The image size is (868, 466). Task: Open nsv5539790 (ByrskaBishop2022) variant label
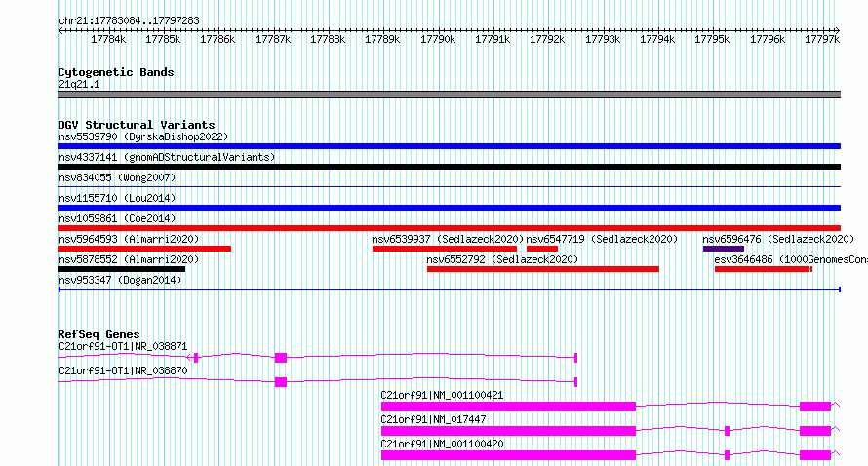tap(143, 136)
